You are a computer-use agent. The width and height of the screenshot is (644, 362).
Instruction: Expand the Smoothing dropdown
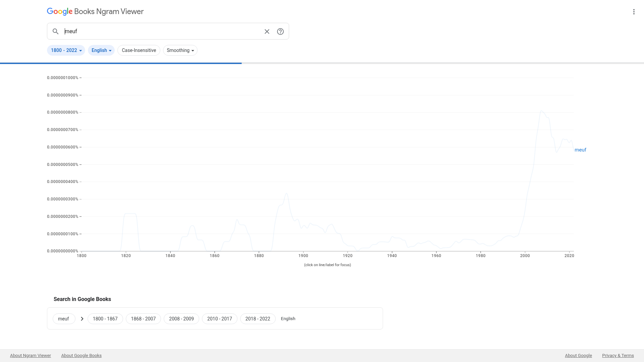click(x=180, y=50)
